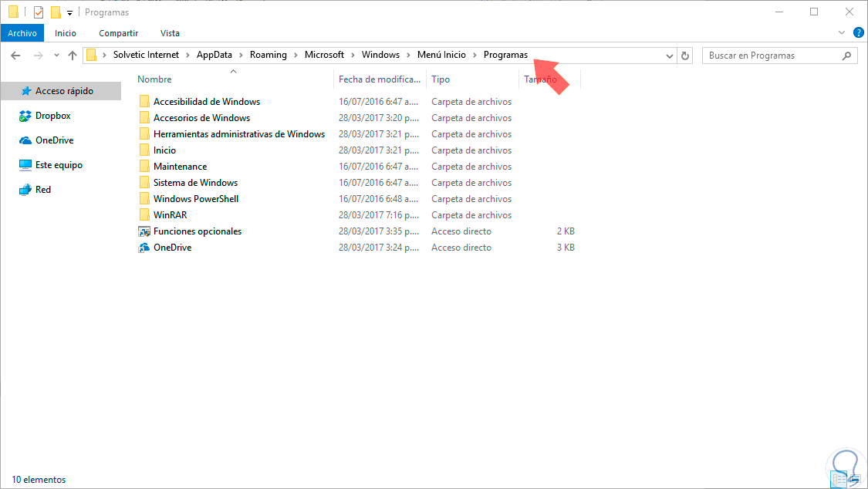
Task: Select Dropbox in navigation pane
Action: [x=53, y=116]
